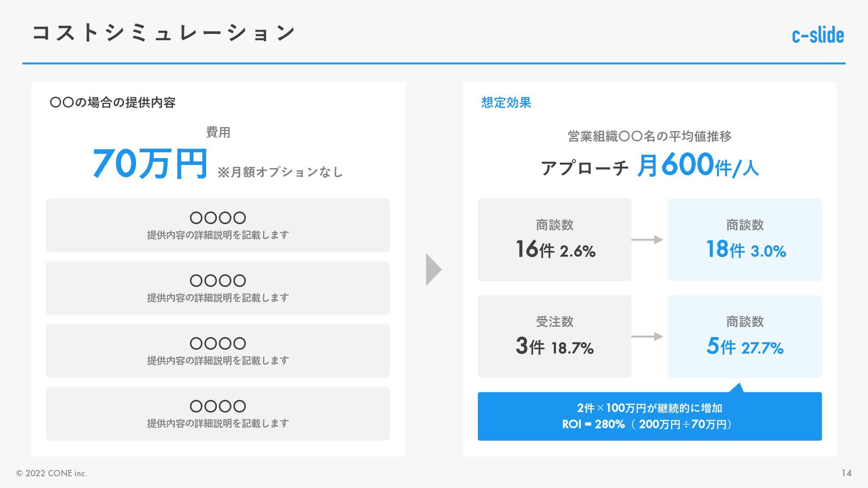The height and width of the screenshot is (488, 868).
Task: Click the arrow next to 受注数 box
Action: pyautogui.click(x=647, y=337)
